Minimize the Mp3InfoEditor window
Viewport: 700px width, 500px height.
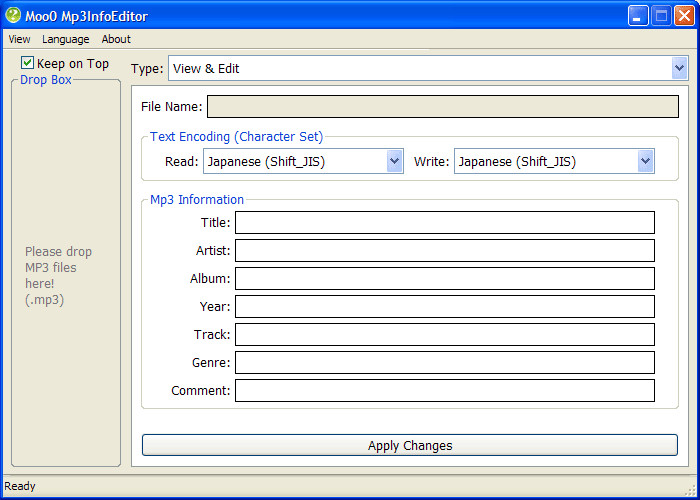pos(638,16)
